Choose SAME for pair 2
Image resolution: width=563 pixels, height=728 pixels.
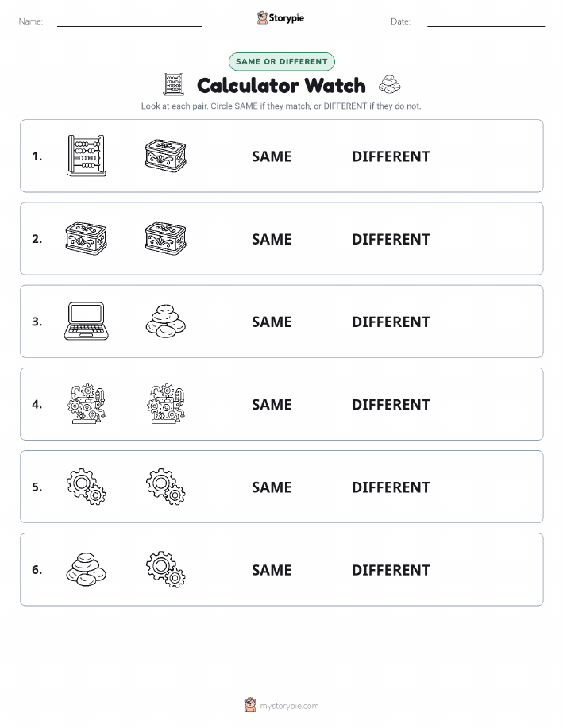tap(272, 239)
